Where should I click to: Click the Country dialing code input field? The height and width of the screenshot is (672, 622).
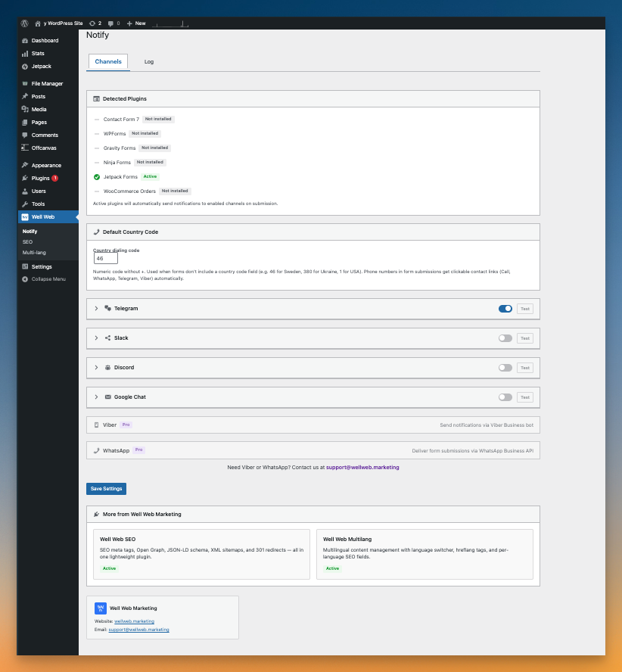[x=106, y=258]
